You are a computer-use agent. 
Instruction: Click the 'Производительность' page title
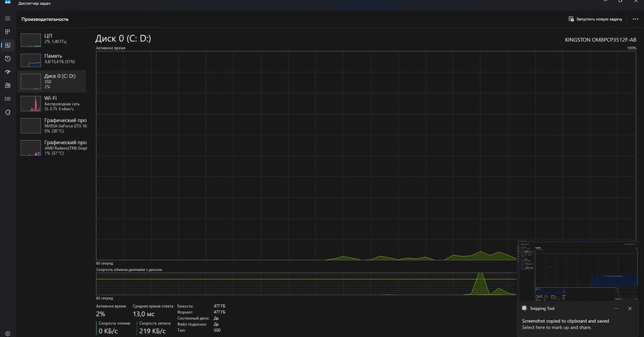[x=45, y=19]
